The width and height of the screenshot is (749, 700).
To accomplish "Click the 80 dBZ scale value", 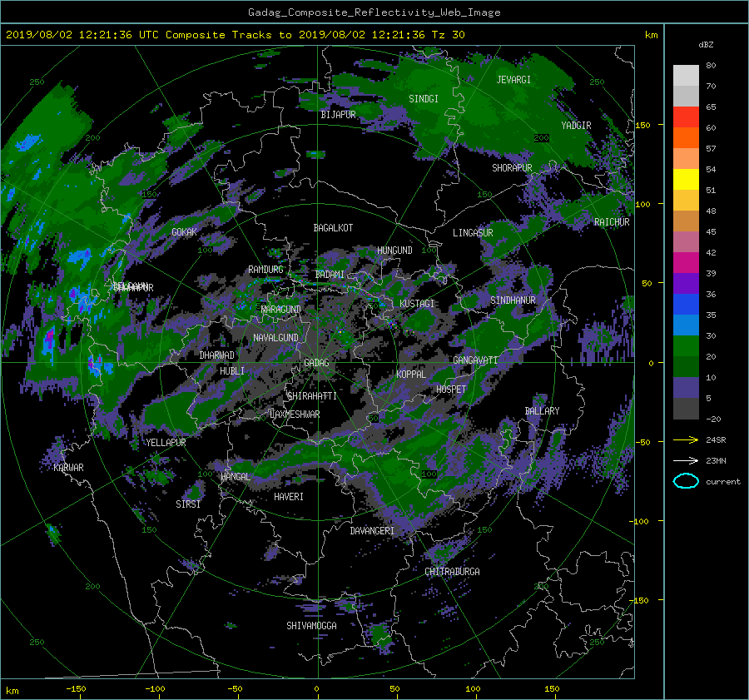I will (x=711, y=66).
